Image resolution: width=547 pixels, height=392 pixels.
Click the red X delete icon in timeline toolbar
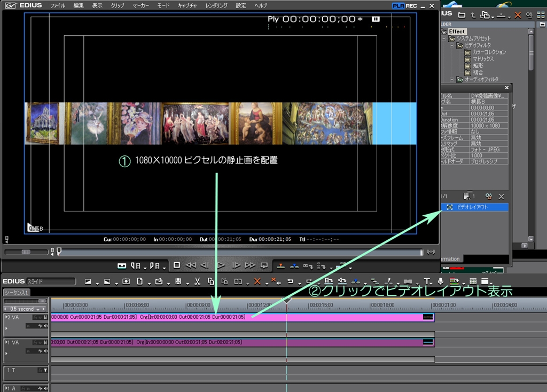click(x=257, y=281)
